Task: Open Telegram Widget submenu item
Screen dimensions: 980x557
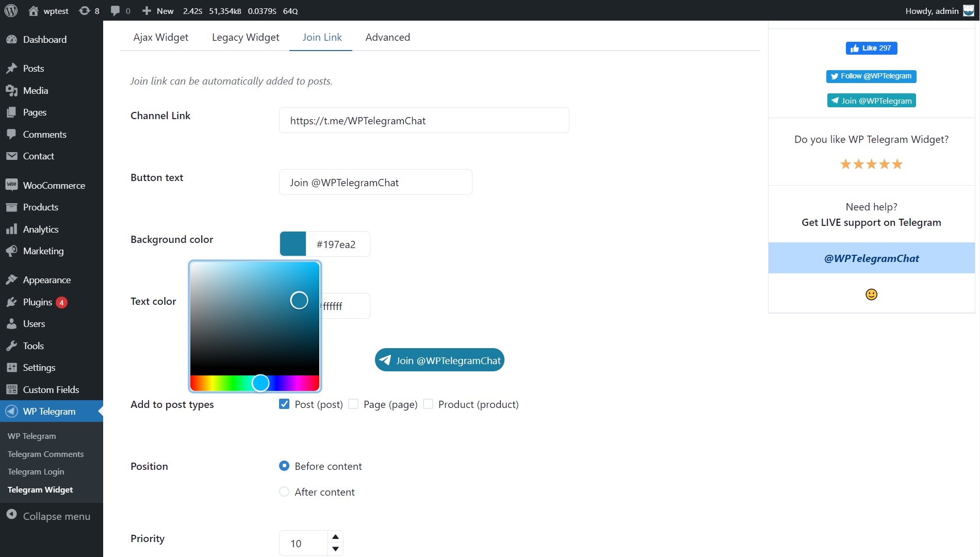Action: click(40, 489)
